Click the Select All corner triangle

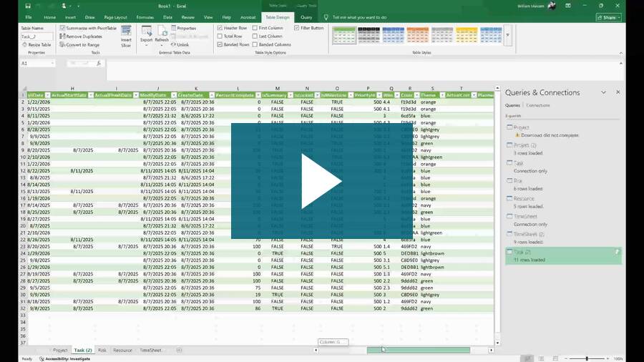click(x=24, y=88)
